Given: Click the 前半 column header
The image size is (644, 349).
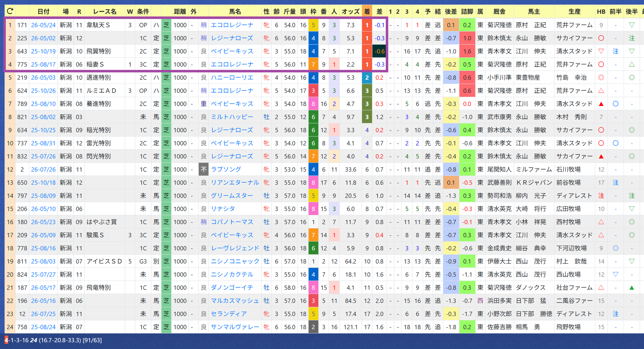Looking at the screenshot, I should (615, 11).
